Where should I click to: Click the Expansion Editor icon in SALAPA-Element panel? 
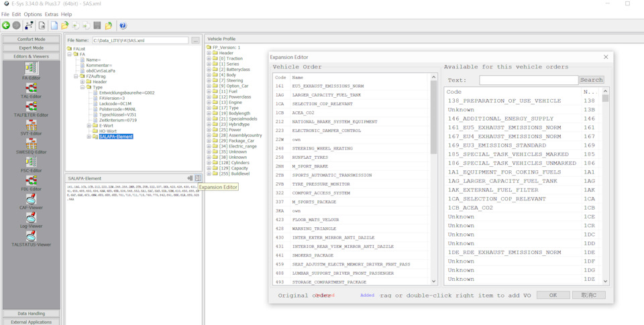point(199,178)
